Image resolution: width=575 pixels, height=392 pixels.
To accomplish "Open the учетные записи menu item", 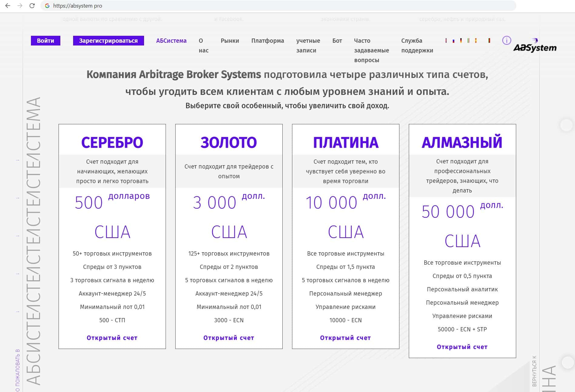I will tap(308, 45).
